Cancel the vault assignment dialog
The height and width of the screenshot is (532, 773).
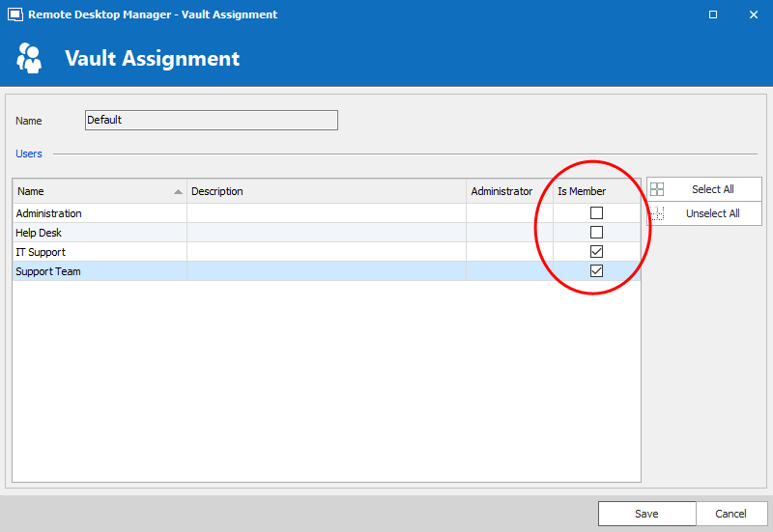pyautogui.click(x=730, y=514)
